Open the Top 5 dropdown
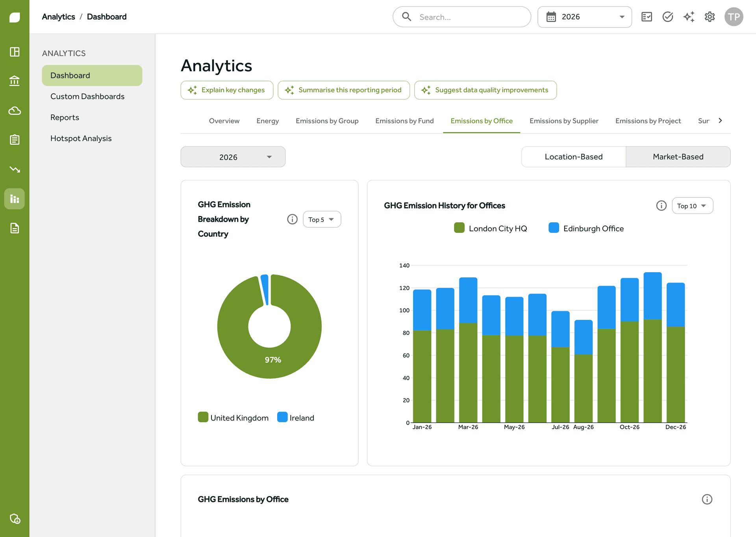The image size is (756, 537). [x=322, y=220]
